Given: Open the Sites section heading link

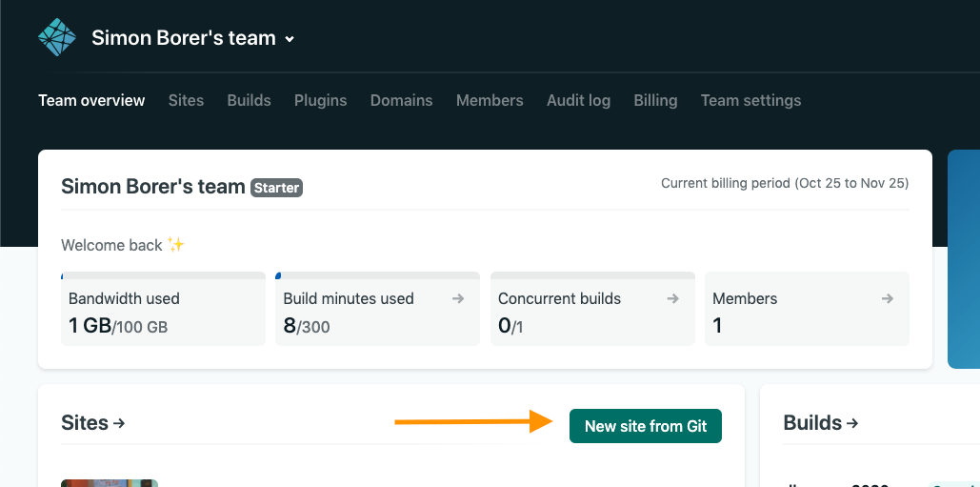Looking at the screenshot, I should tap(93, 423).
